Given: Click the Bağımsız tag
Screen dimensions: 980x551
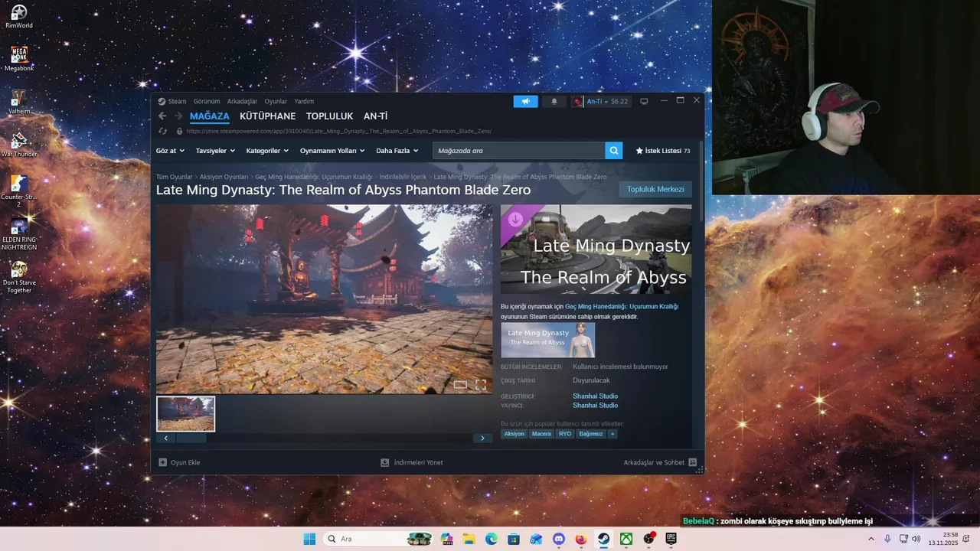Looking at the screenshot, I should click(x=591, y=434).
